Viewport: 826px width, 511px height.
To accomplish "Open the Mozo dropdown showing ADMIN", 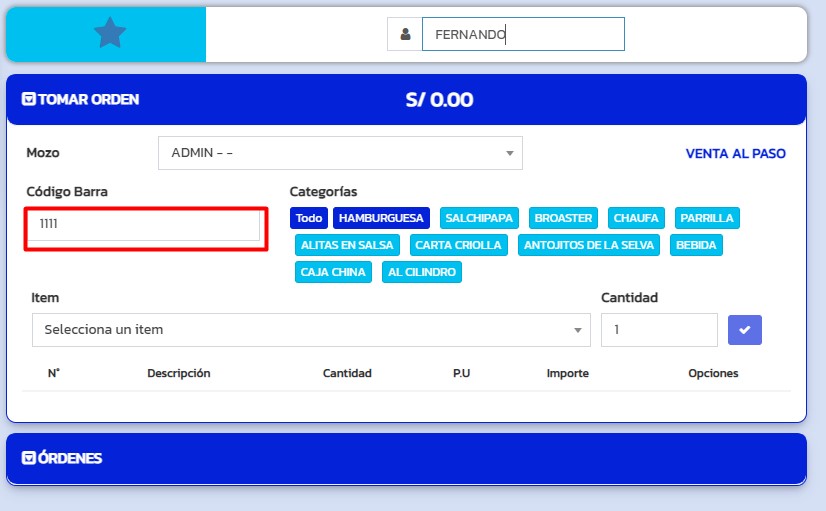I will coord(340,153).
